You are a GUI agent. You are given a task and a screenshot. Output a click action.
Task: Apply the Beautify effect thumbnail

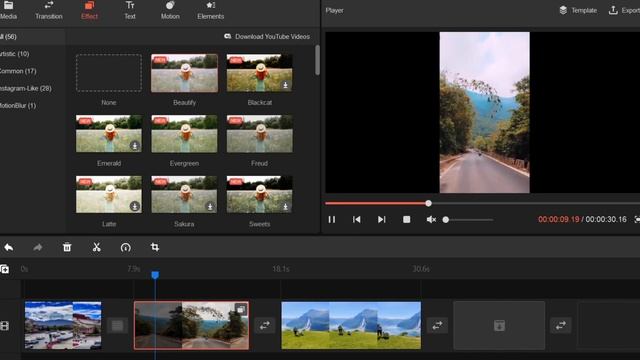pyautogui.click(x=184, y=73)
